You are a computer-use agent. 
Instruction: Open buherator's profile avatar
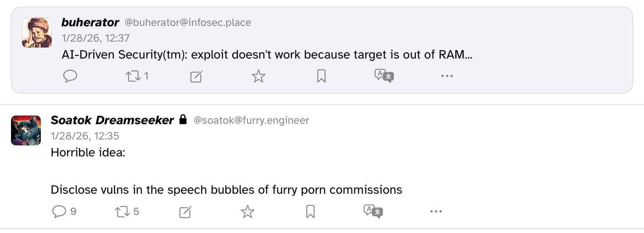[37, 33]
